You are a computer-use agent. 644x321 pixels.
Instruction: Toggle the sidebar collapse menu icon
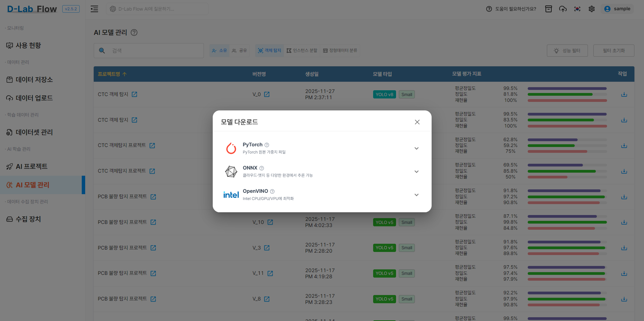(x=94, y=9)
